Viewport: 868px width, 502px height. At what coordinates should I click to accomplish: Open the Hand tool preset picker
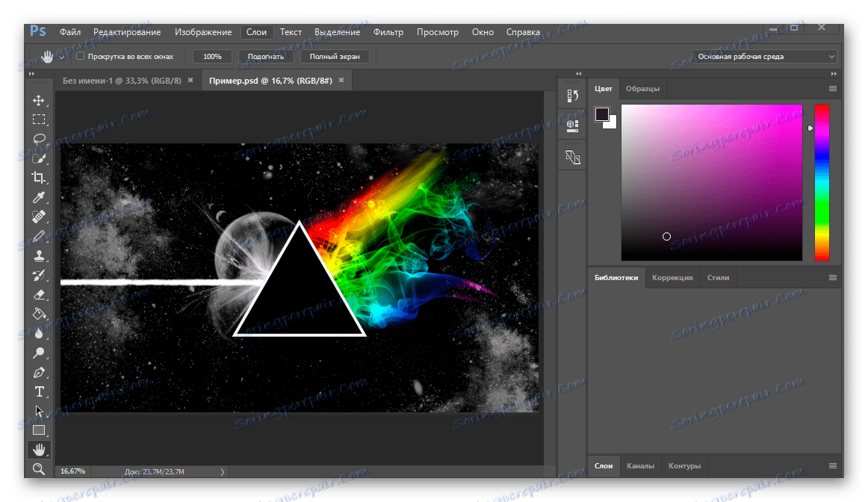(x=61, y=57)
